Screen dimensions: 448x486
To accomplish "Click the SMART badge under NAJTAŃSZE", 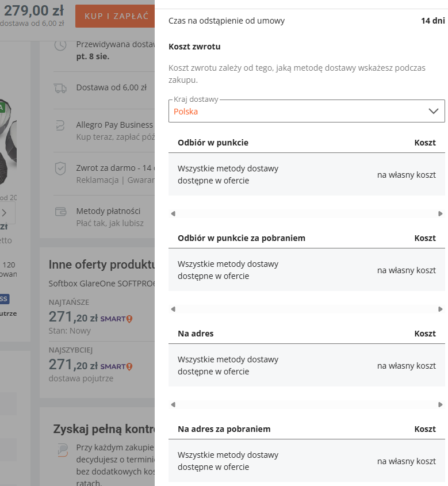I will click(117, 319).
